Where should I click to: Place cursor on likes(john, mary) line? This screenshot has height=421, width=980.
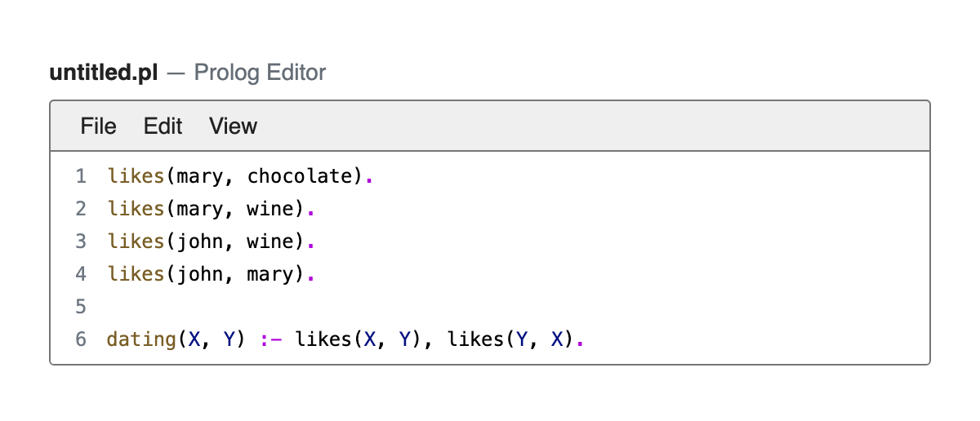coord(211,273)
